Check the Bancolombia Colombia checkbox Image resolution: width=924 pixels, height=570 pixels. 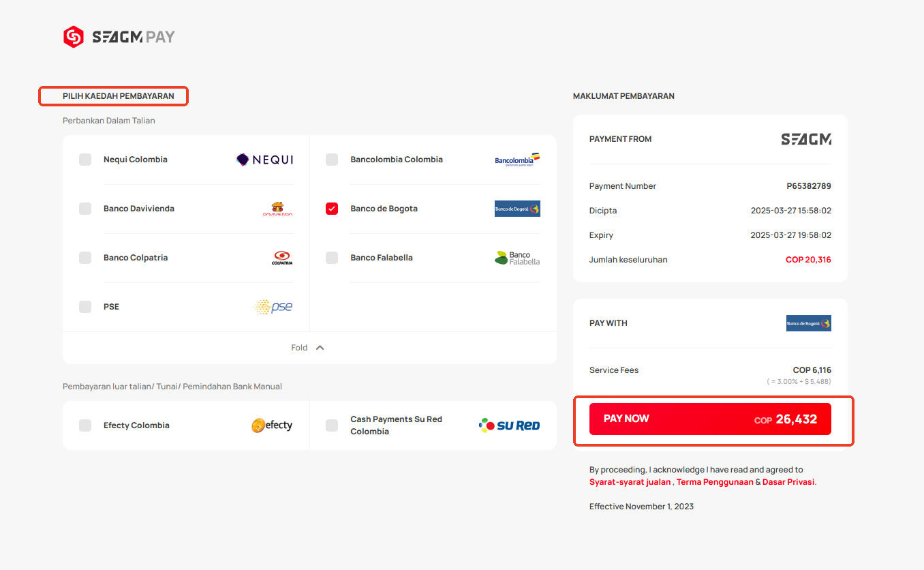coord(332,160)
